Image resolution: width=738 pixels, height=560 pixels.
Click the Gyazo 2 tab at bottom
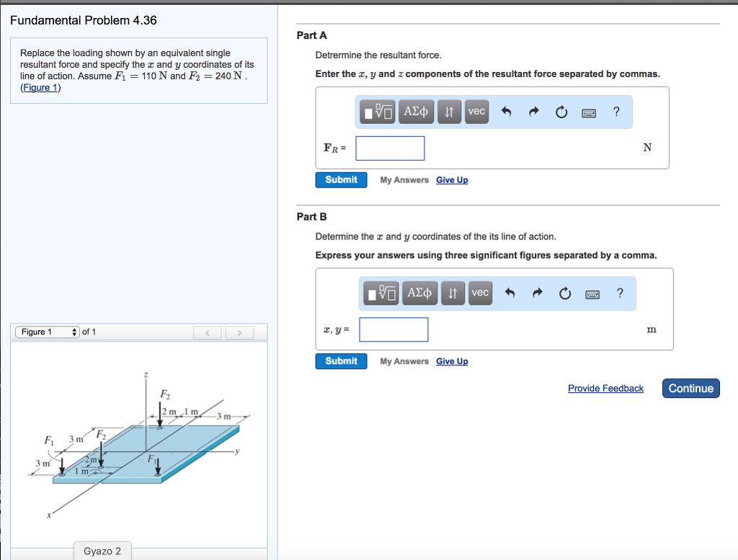coord(102,551)
